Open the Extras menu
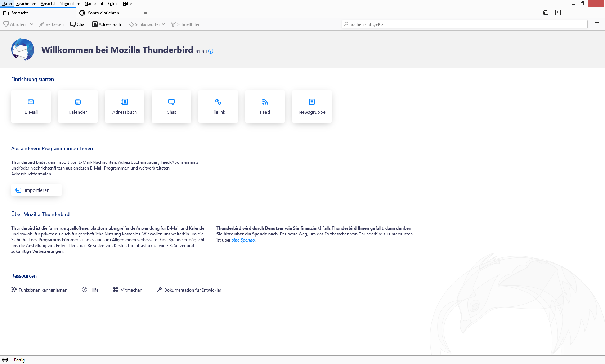 point(113,4)
